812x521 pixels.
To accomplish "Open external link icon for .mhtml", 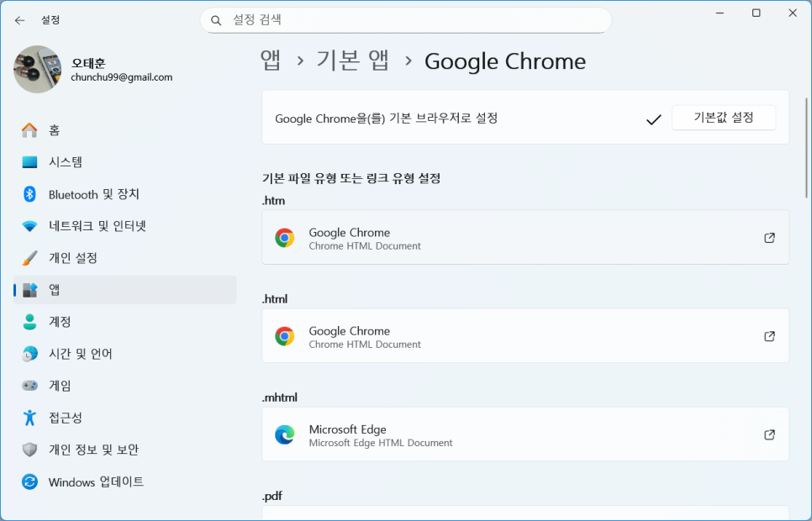I will coord(769,434).
